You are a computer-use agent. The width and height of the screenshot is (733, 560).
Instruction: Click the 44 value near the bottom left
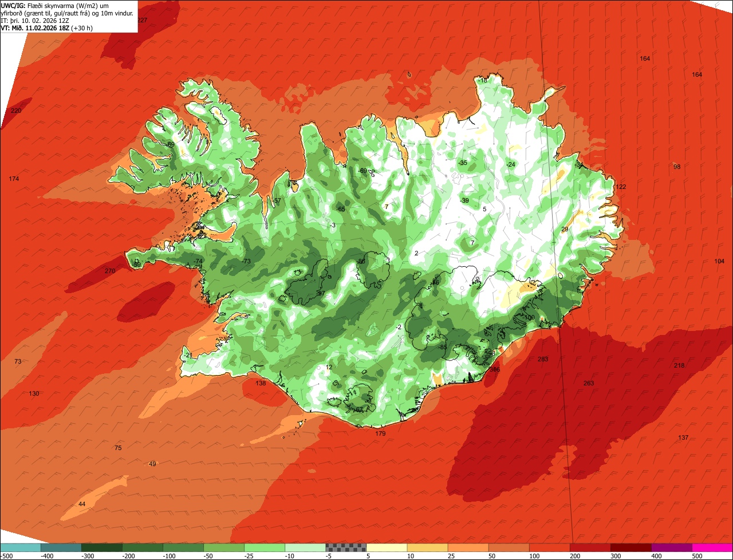[82, 504]
